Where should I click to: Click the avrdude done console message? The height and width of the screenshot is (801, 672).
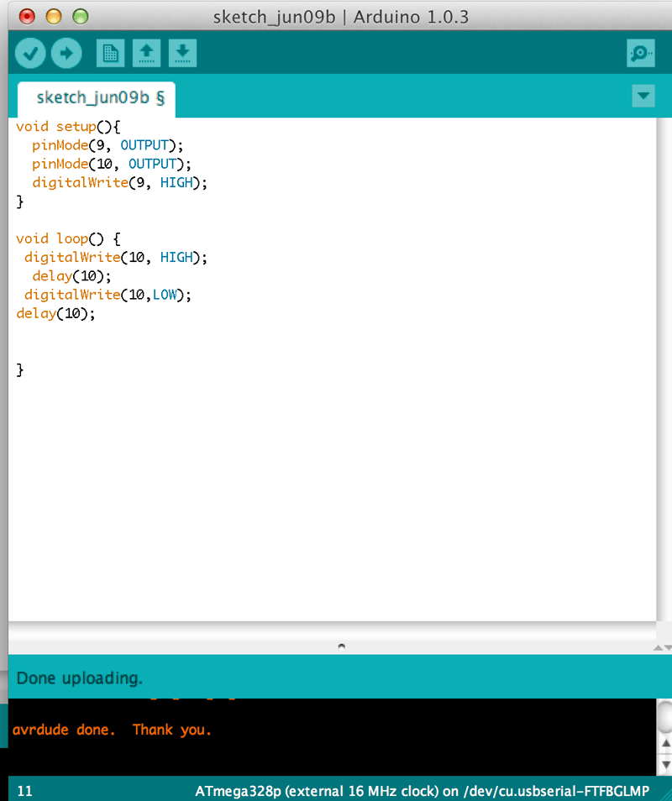pyautogui.click(x=112, y=730)
